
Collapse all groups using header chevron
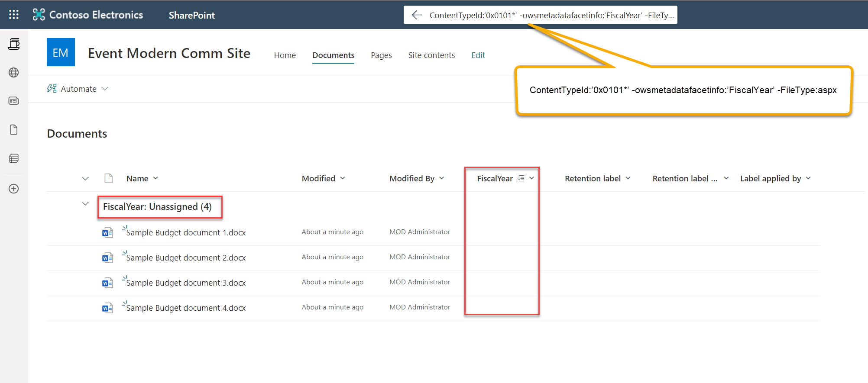point(85,179)
